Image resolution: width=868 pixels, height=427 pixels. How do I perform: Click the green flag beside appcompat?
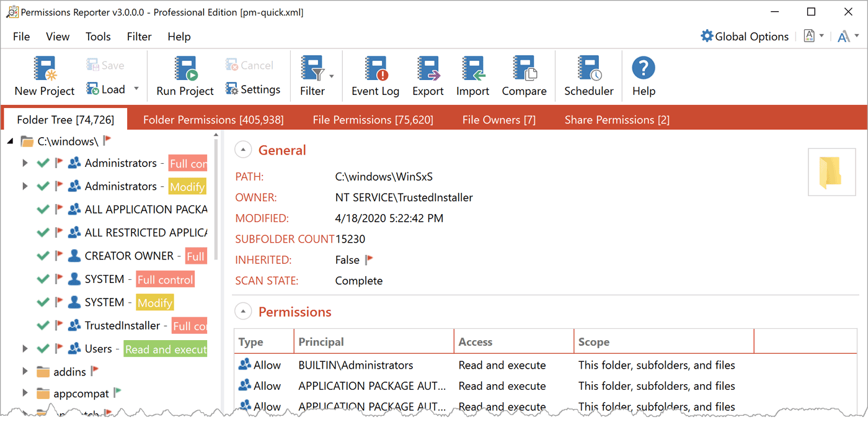tap(118, 393)
